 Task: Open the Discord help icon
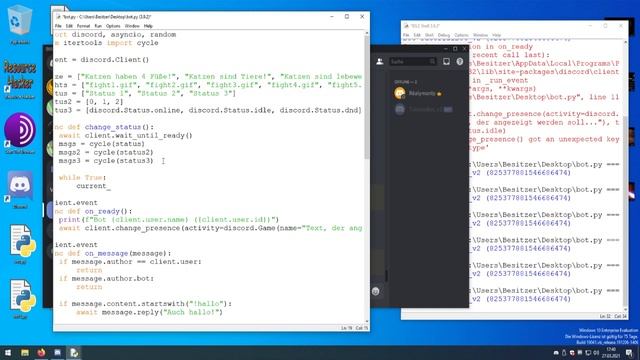(460, 61)
